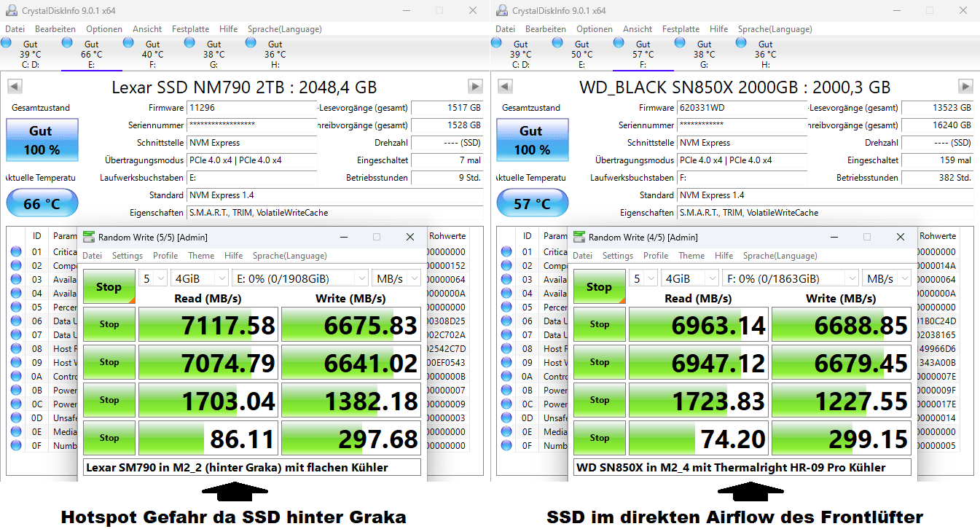Click Stop button beside 1703.04 read result
Screen dimensions: 980x529
coord(109,400)
